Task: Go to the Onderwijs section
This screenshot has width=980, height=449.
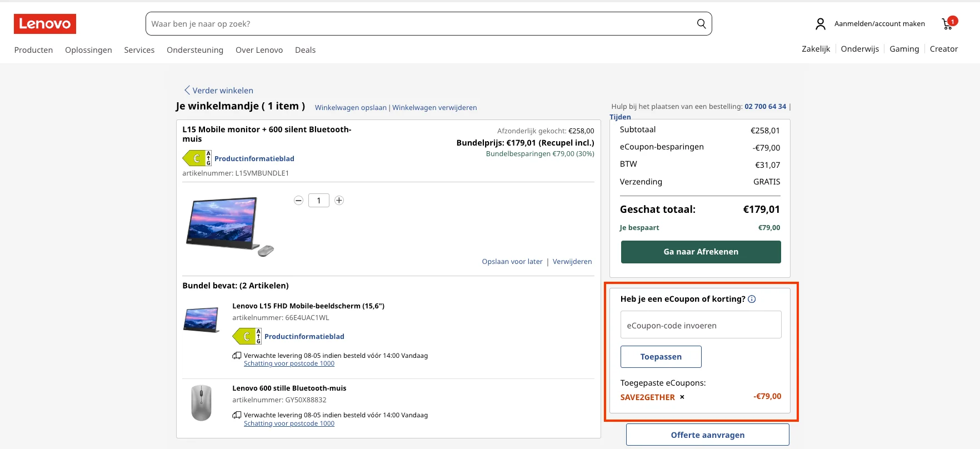Action: [859, 49]
